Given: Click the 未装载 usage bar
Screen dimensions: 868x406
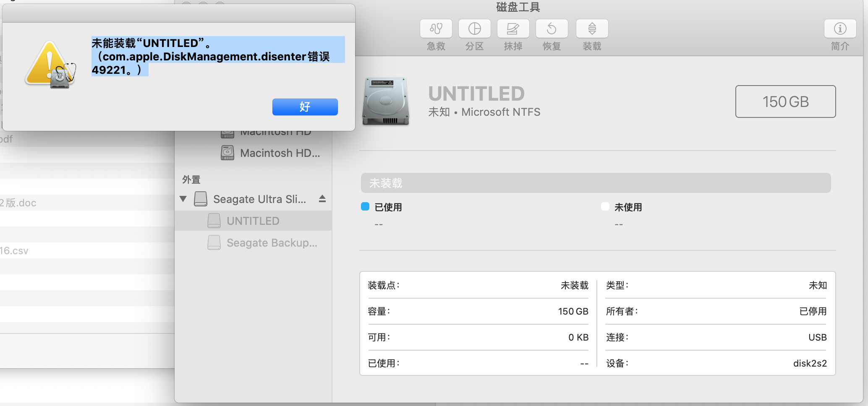Looking at the screenshot, I should coord(595,183).
